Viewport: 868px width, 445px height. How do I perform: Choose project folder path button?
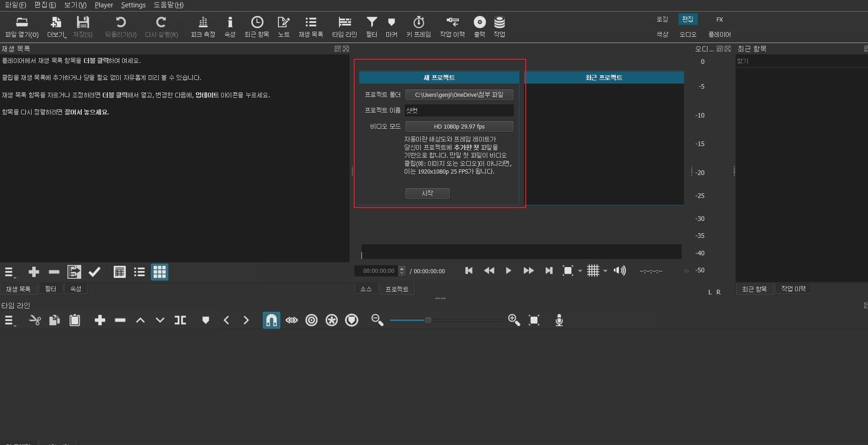tap(459, 95)
